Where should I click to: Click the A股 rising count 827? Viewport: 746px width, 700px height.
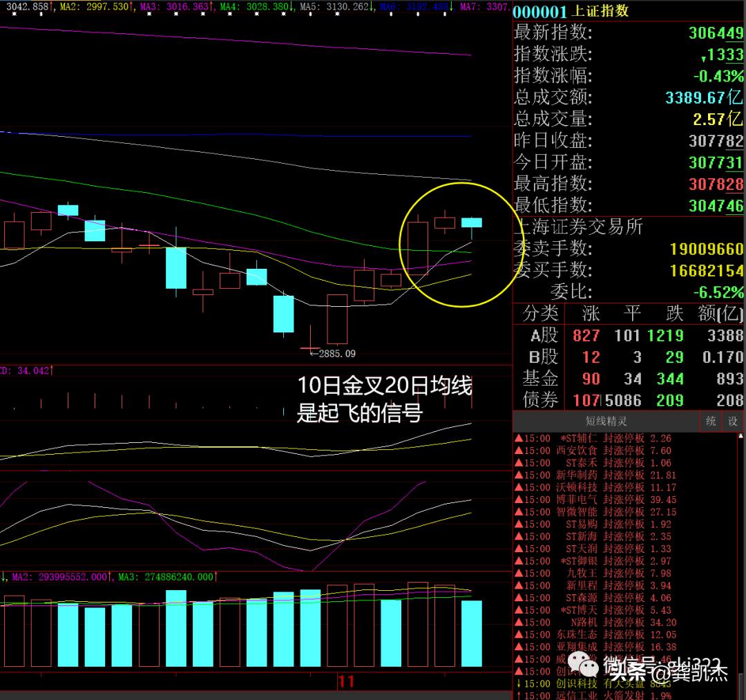point(586,336)
